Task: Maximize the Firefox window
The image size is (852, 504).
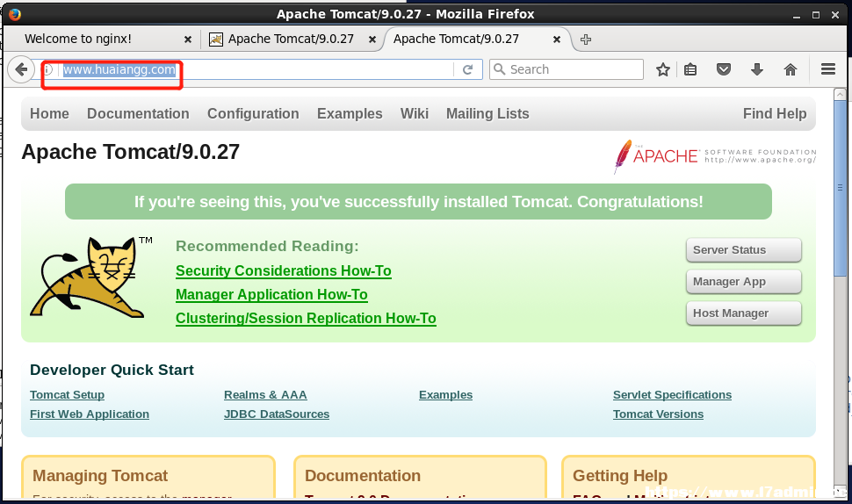Action: coord(816,15)
